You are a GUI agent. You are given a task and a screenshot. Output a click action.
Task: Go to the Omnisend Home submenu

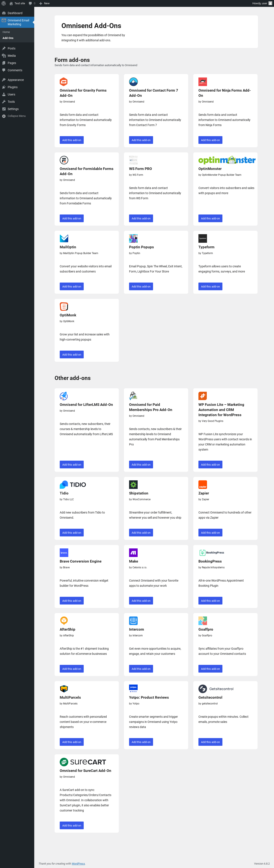pos(6,32)
